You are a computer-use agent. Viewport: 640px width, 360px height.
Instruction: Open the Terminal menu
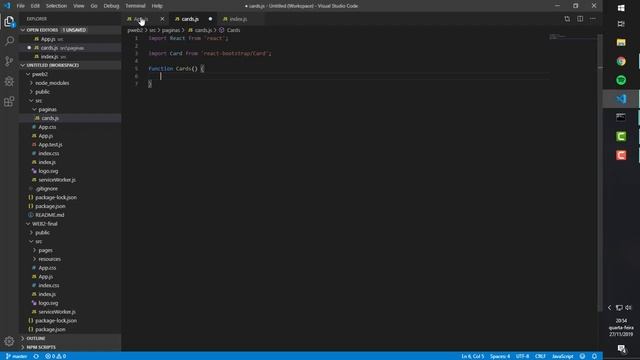pos(135,6)
